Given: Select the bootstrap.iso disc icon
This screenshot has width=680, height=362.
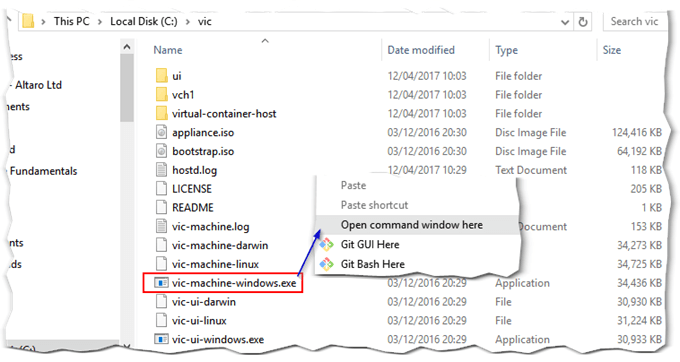Looking at the screenshot, I should pyautogui.click(x=161, y=151).
